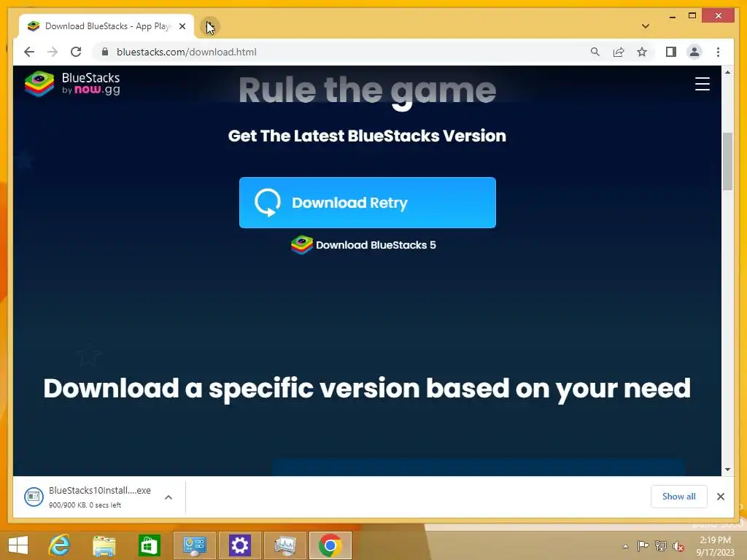
Task: Open the Windows Start button
Action: point(18,545)
